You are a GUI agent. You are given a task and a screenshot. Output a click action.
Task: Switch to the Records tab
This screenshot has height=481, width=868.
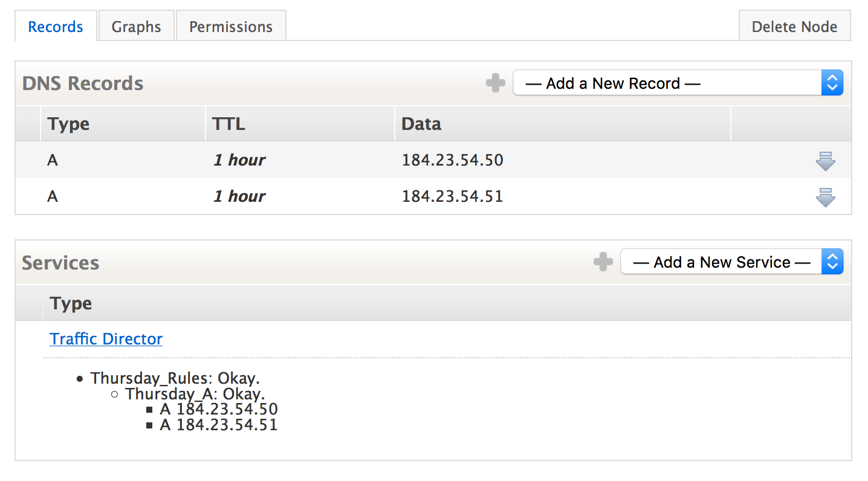point(56,27)
